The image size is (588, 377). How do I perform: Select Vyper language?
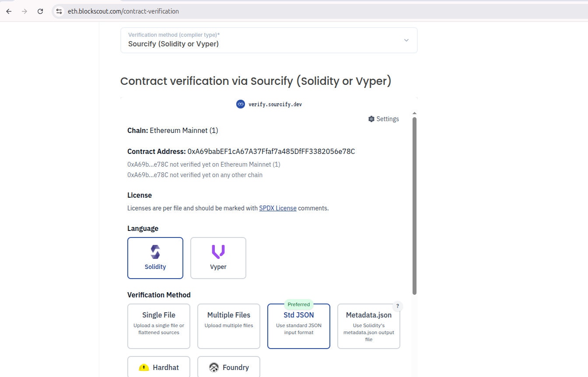(218, 258)
